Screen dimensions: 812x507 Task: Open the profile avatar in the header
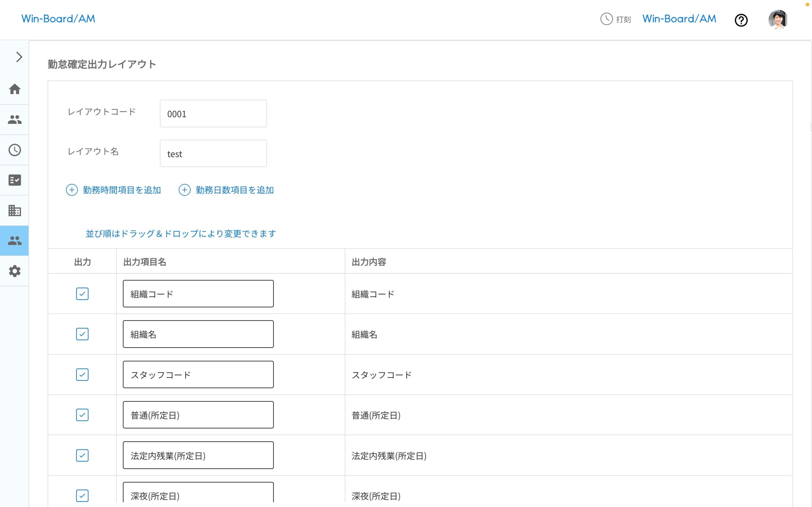(x=778, y=19)
